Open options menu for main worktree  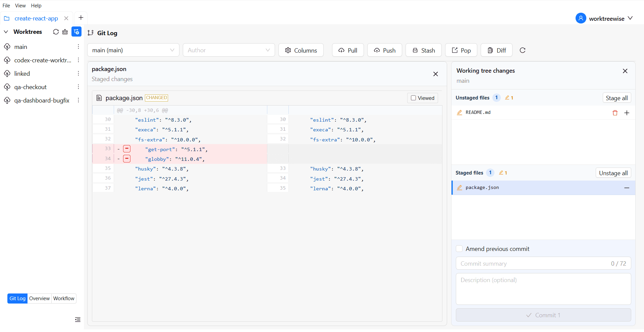(x=78, y=47)
